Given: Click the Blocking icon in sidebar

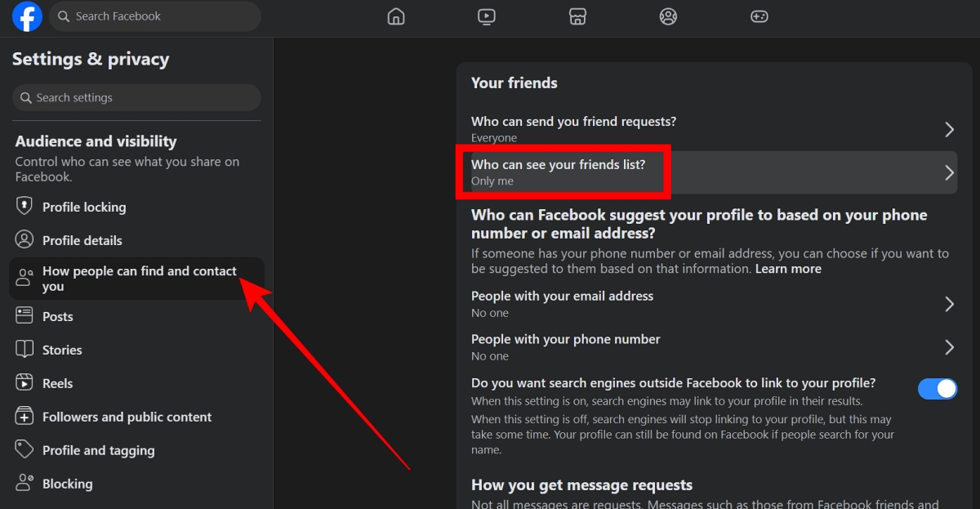Looking at the screenshot, I should 24,484.
